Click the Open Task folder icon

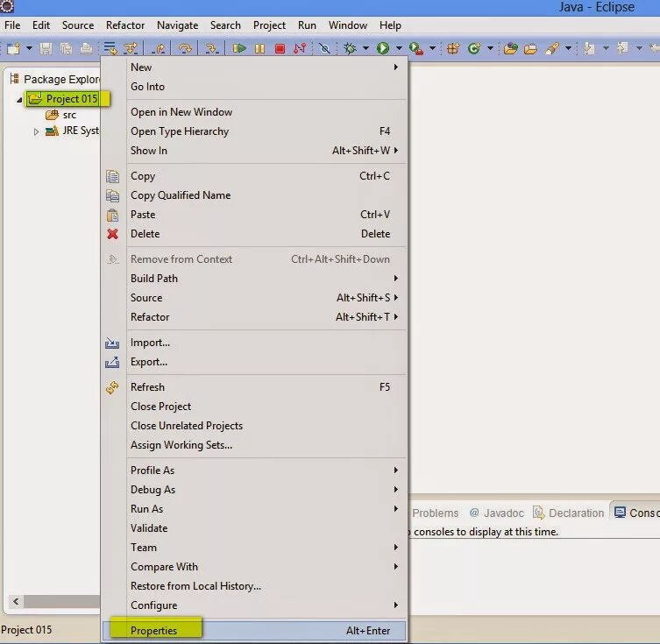tap(530, 49)
